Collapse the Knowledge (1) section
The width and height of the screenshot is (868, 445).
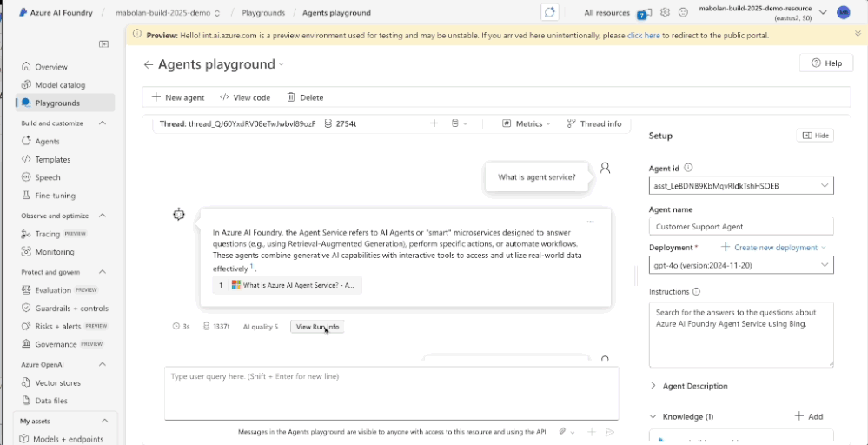653,416
